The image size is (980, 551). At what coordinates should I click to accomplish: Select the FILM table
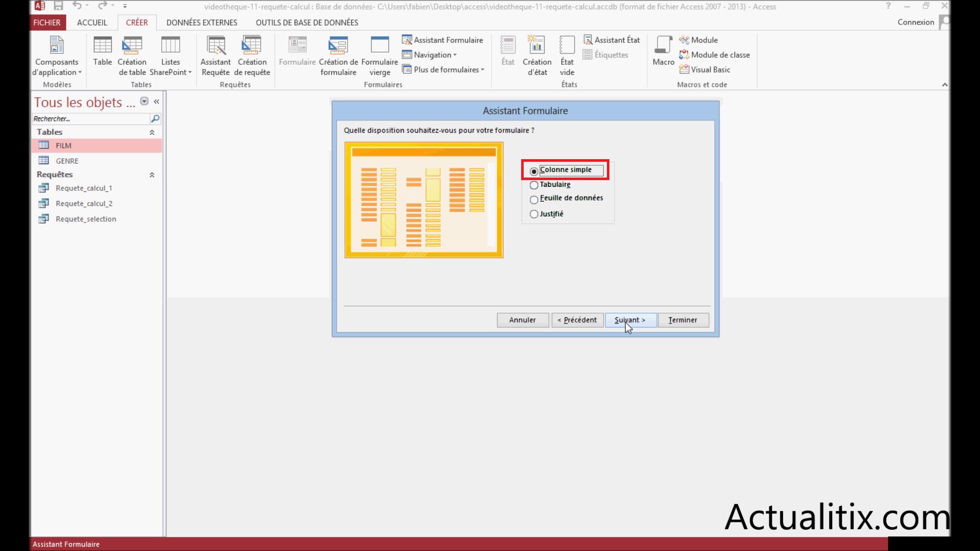click(x=97, y=145)
